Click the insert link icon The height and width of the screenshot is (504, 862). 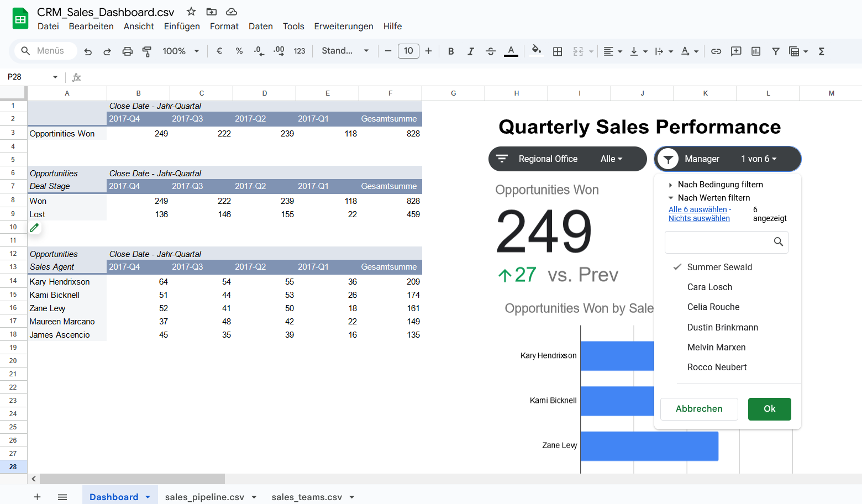click(716, 51)
